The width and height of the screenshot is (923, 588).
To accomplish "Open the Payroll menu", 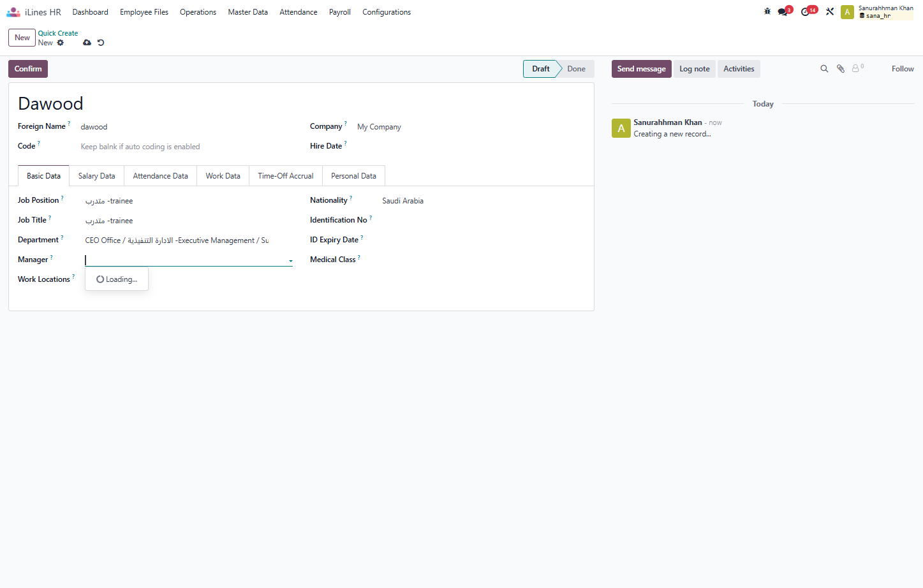I will pos(340,12).
